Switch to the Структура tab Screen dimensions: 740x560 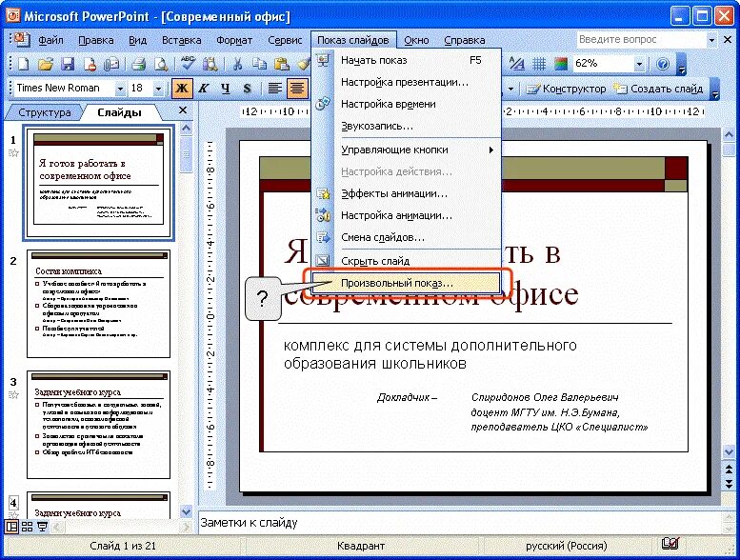coord(45,112)
